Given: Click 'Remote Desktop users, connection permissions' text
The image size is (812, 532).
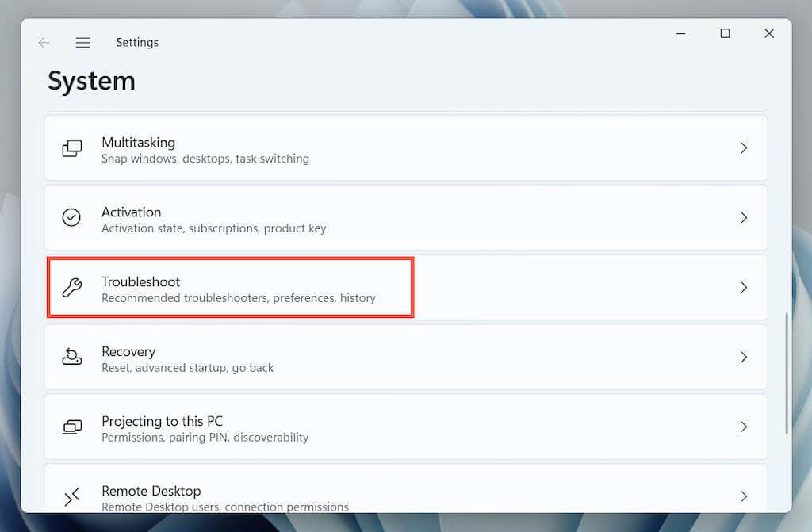Looking at the screenshot, I should coord(225,507).
